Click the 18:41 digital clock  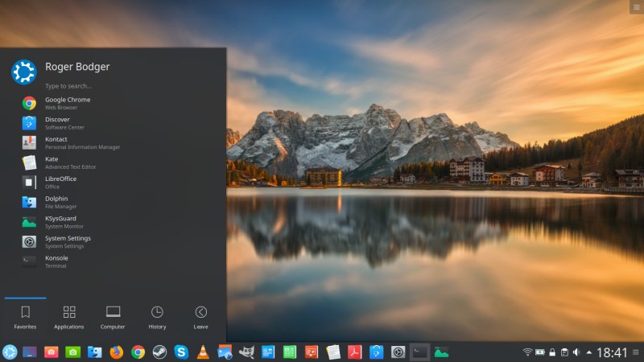613,352
